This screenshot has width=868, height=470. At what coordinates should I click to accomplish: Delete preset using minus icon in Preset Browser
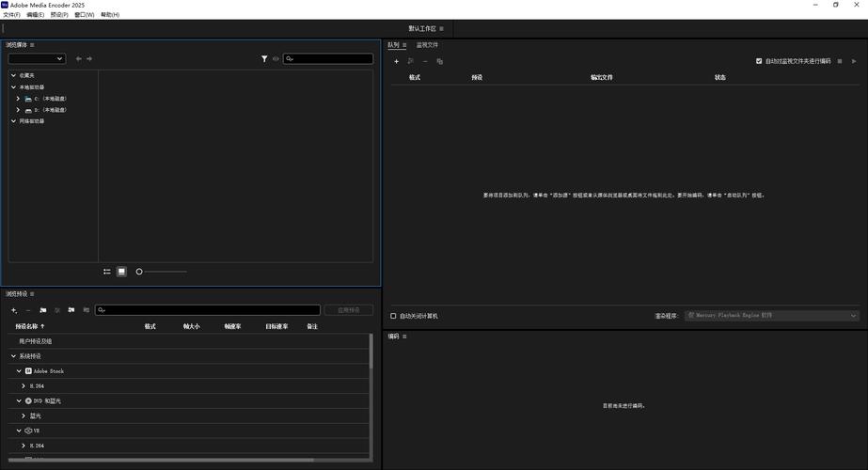[x=28, y=310]
